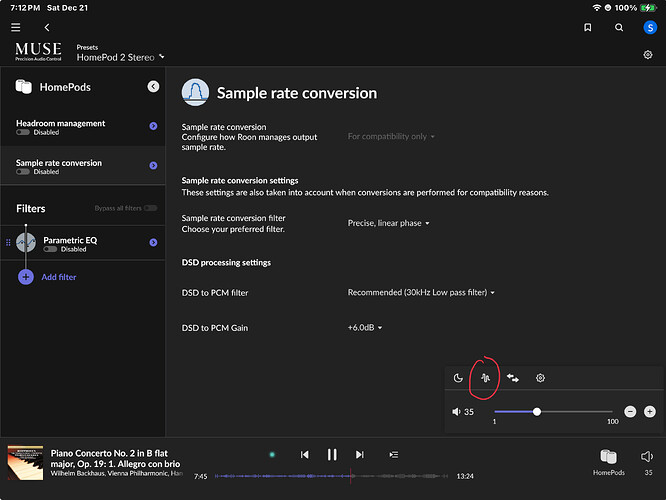
Task: Open DSD to PCM filter dropdown
Action: (421, 292)
